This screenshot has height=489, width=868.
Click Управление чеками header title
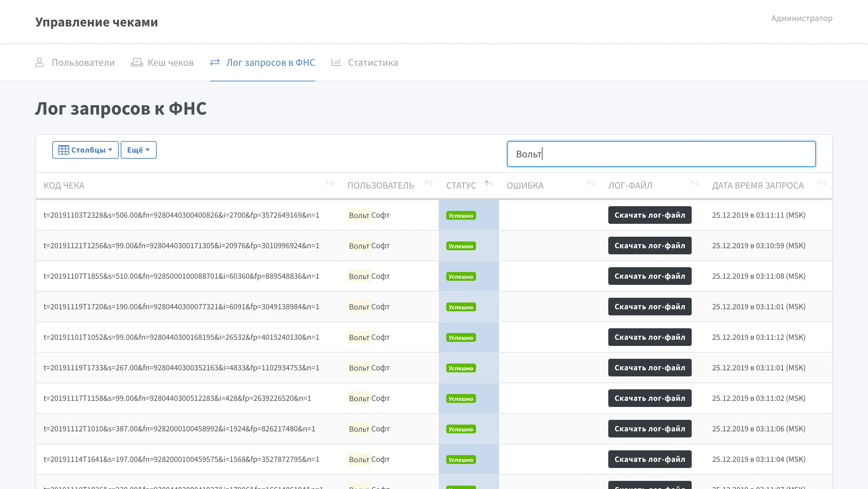97,22
